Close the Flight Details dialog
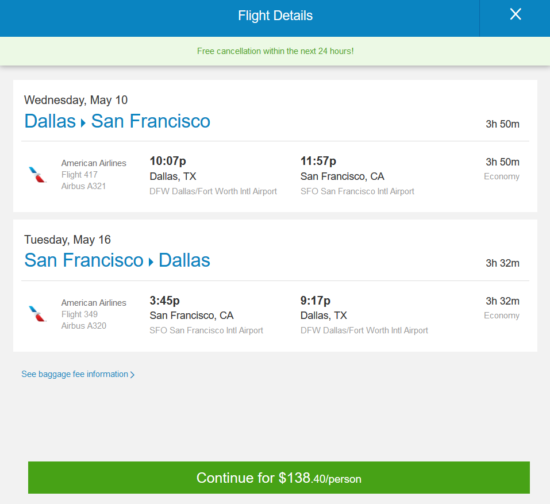The height and width of the screenshot is (504, 550). tap(515, 14)
